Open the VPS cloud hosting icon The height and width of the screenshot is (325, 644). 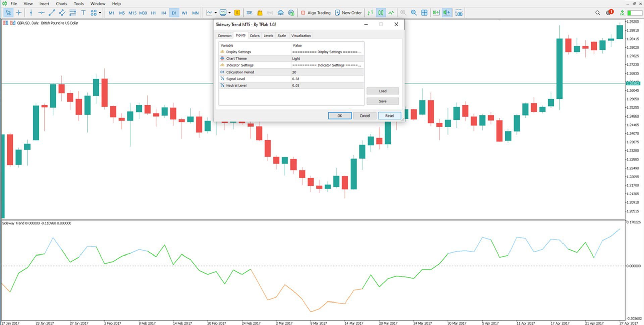tap(281, 13)
